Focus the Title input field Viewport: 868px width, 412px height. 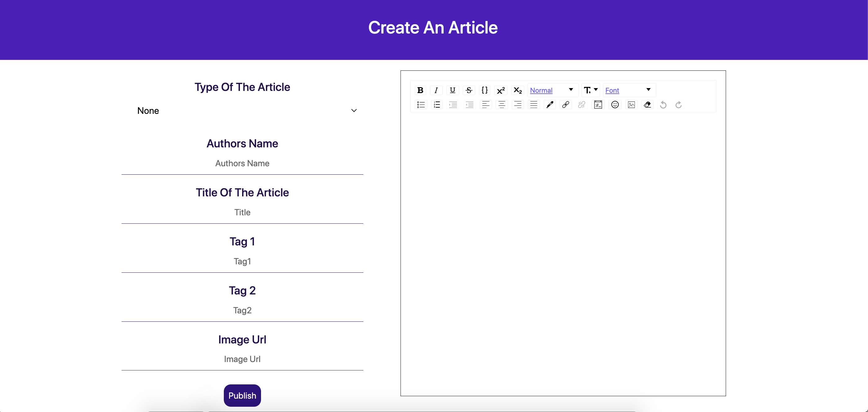(242, 213)
